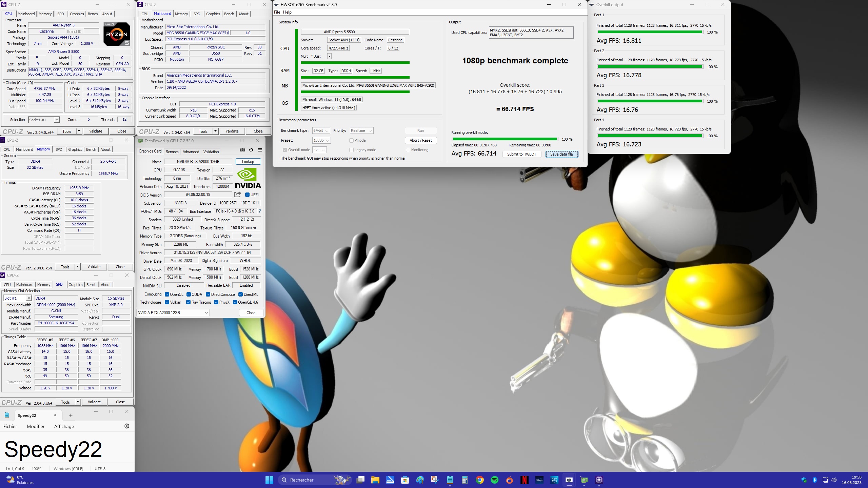Click the Bluetooth tray icon

pos(814,480)
